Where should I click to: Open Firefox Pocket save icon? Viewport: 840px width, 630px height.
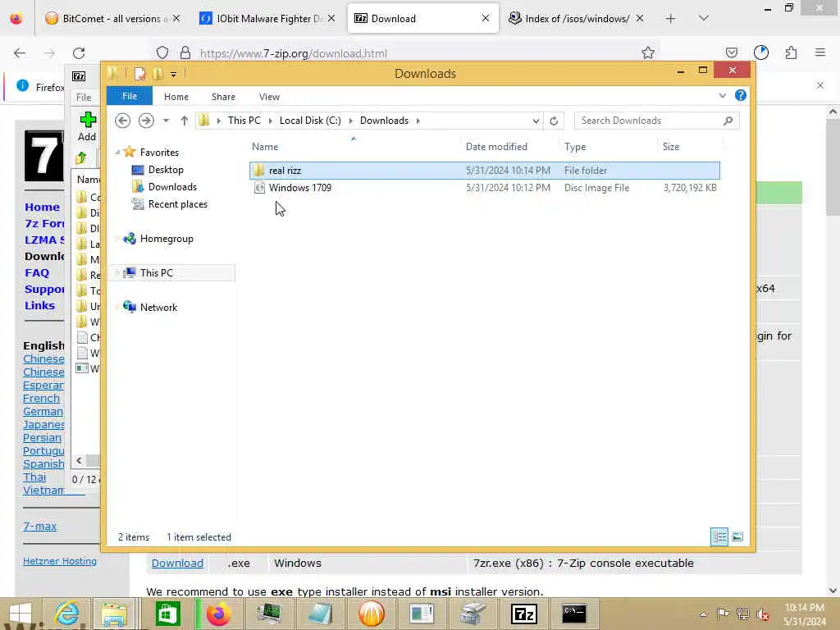coord(731,52)
